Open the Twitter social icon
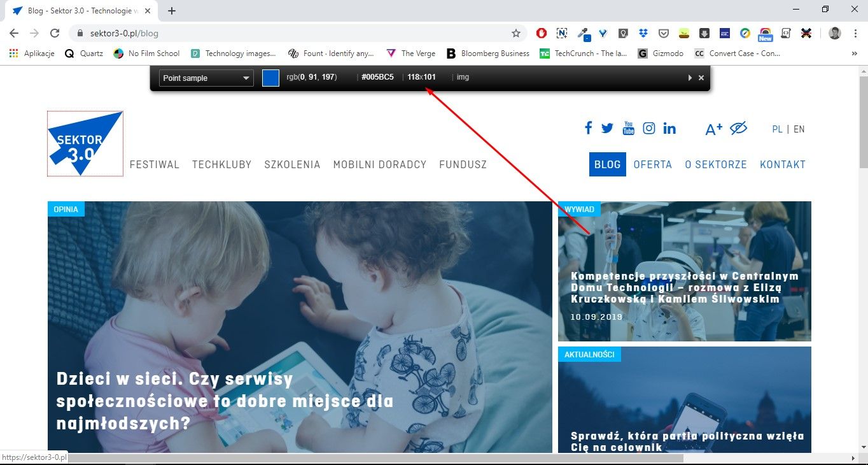Screen dimensions: 868x465 tap(607, 128)
